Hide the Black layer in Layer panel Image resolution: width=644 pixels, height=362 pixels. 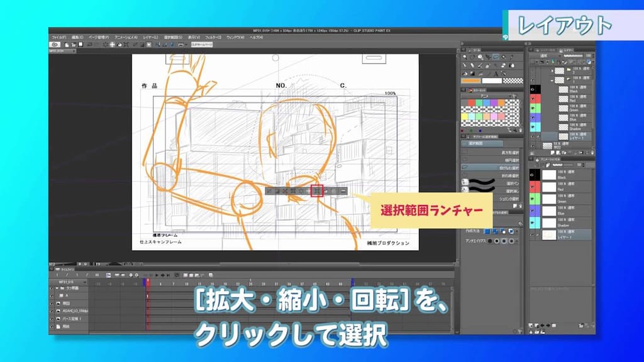coord(533,89)
